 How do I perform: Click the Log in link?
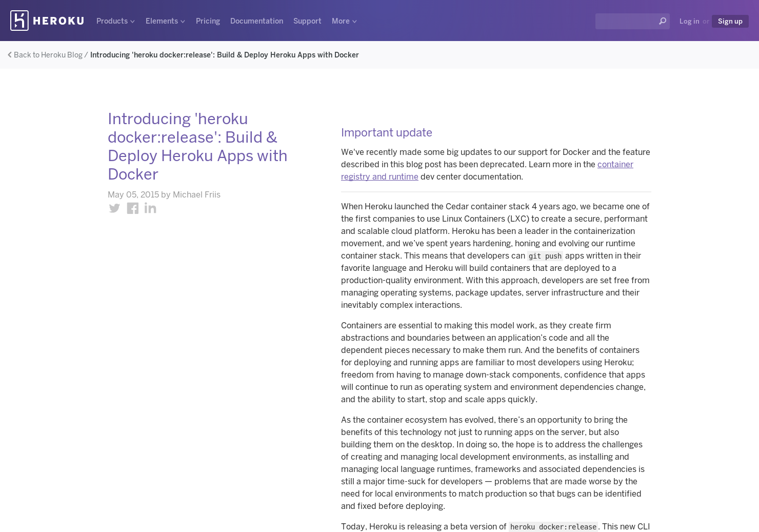pyautogui.click(x=689, y=21)
